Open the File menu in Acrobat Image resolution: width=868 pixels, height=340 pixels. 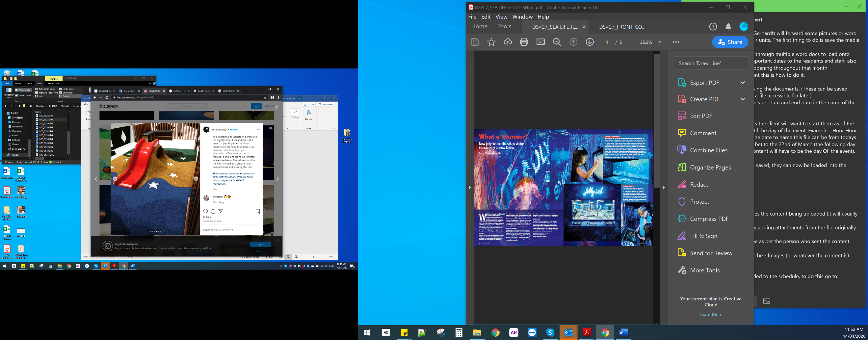click(472, 17)
